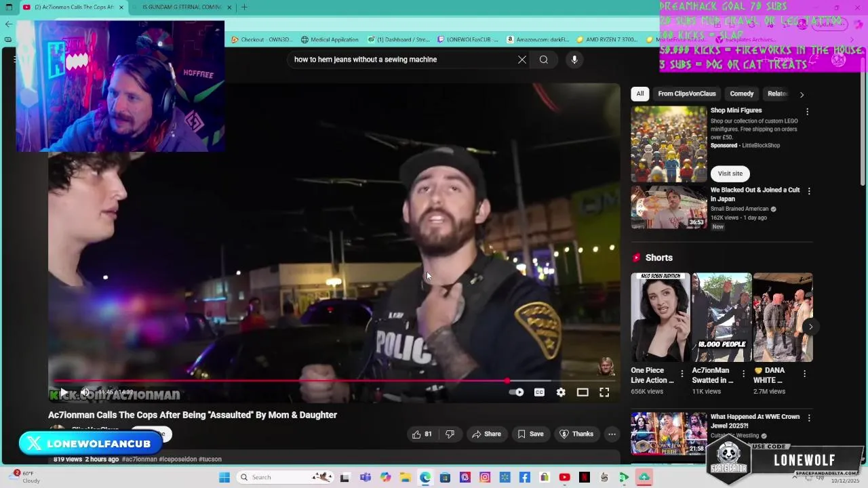
Task: Open Amazon.com bookmark
Action: 538,39
